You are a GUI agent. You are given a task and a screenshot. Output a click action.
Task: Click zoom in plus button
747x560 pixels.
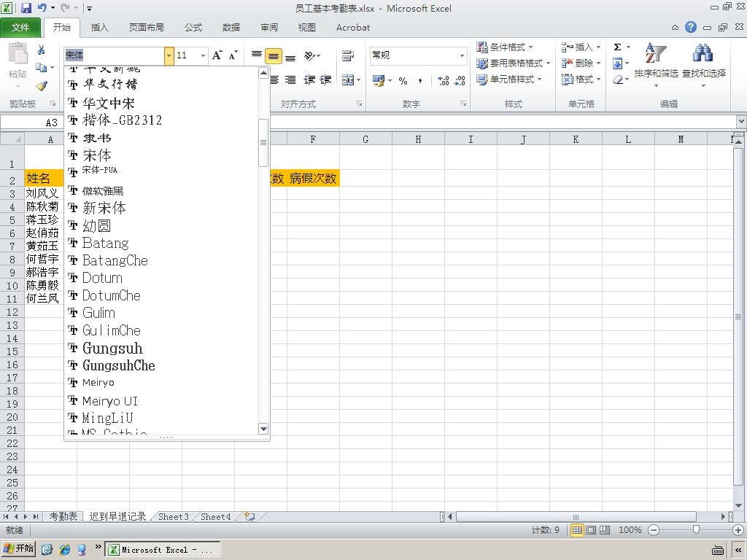pyautogui.click(x=738, y=530)
